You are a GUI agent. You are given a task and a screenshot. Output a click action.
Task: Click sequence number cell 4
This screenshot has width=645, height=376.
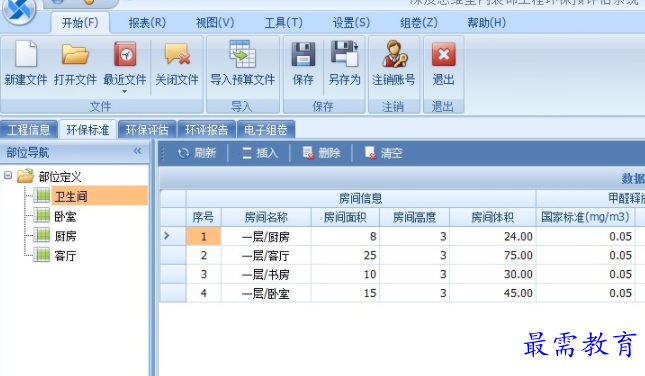(204, 293)
